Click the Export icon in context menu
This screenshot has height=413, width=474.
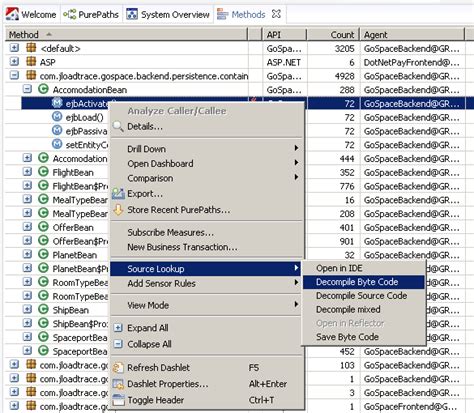[x=118, y=193]
